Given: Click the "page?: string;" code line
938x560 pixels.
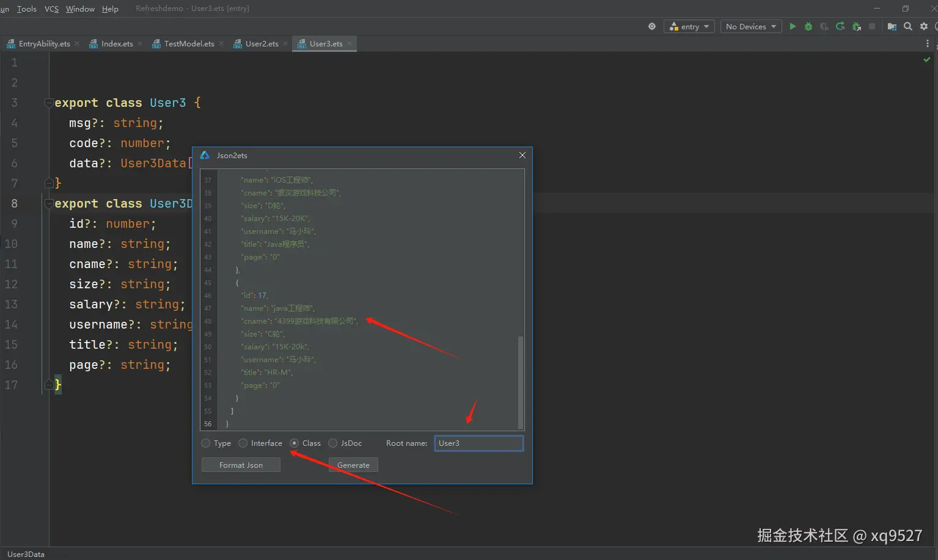Looking at the screenshot, I should click(x=120, y=365).
